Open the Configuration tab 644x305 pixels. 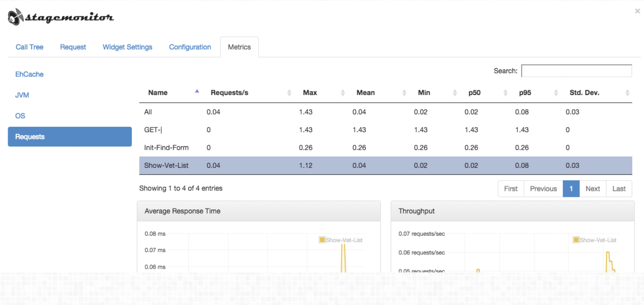click(190, 47)
